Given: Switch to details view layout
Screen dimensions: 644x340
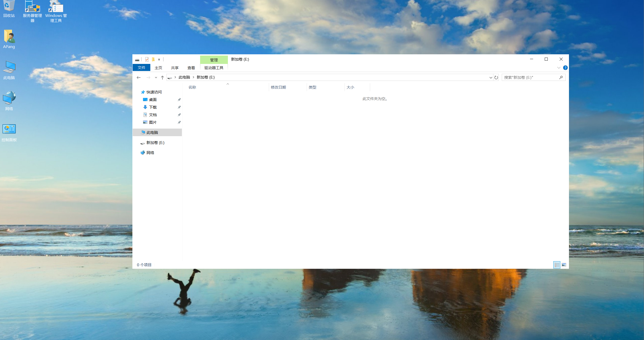Looking at the screenshot, I should click(x=557, y=265).
